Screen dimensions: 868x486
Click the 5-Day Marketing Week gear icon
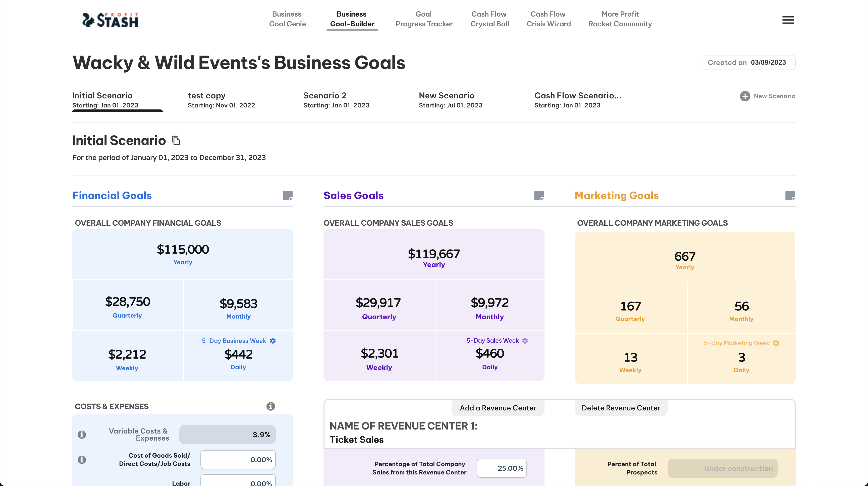(776, 343)
